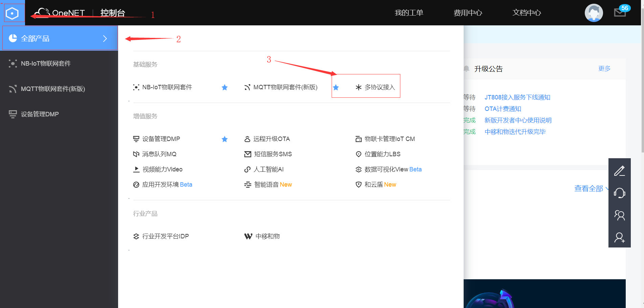The width and height of the screenshot is (644, 308).
Task: Open 应用开发环境 Beta product
Action: click(163, 185)
